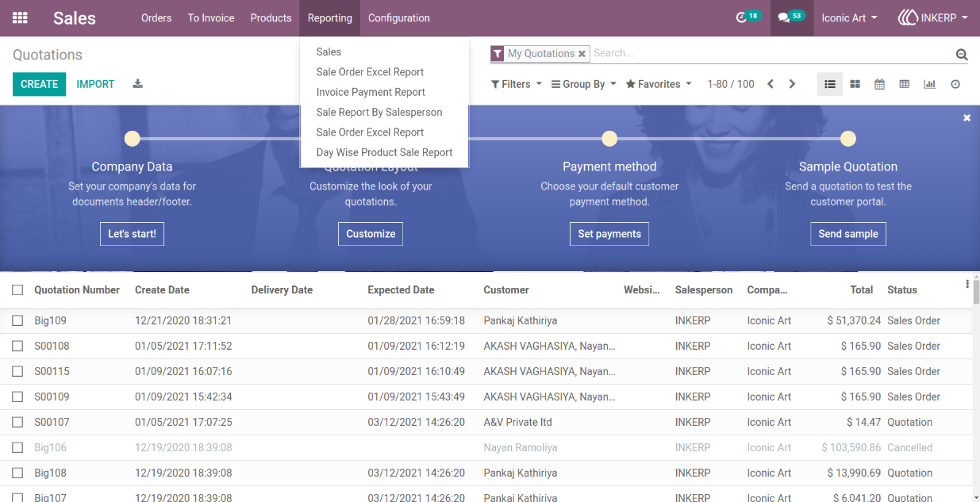Open the To Invoice menu

(211, 17)
